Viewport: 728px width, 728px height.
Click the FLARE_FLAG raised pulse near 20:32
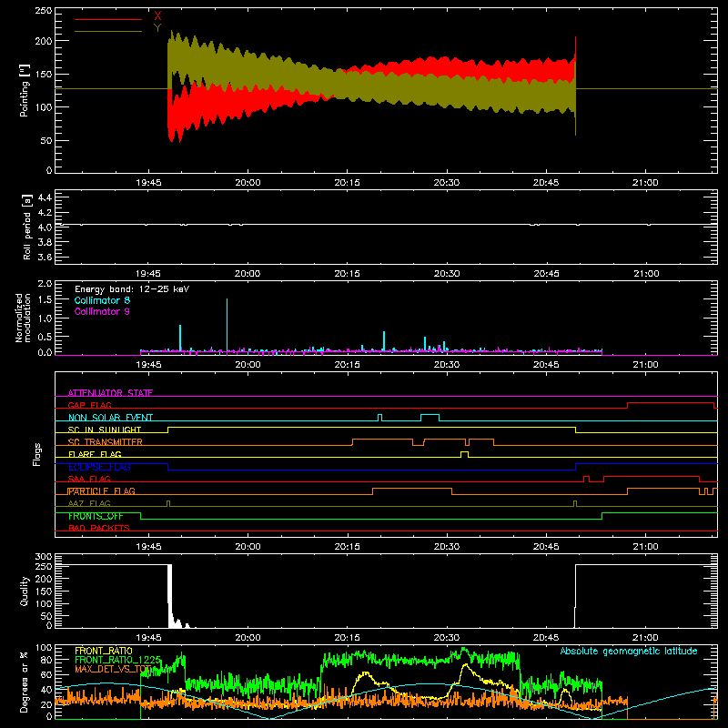464,454
